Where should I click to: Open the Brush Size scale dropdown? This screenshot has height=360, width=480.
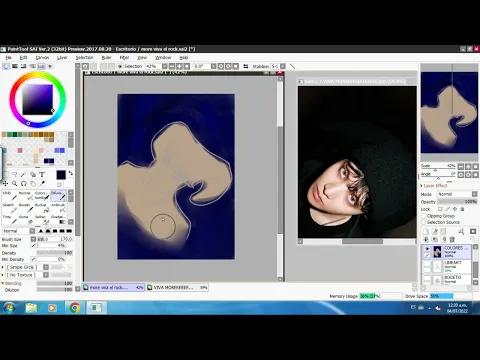click(33, 239)
